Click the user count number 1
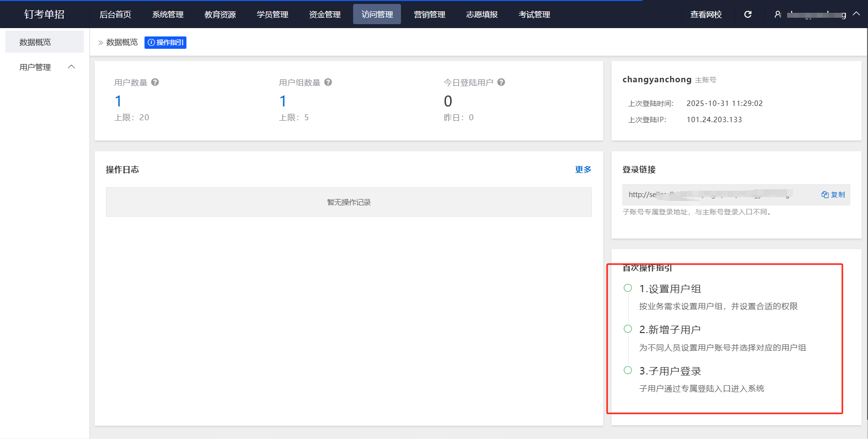Screen dimensions: 868x439 (118, 101)
